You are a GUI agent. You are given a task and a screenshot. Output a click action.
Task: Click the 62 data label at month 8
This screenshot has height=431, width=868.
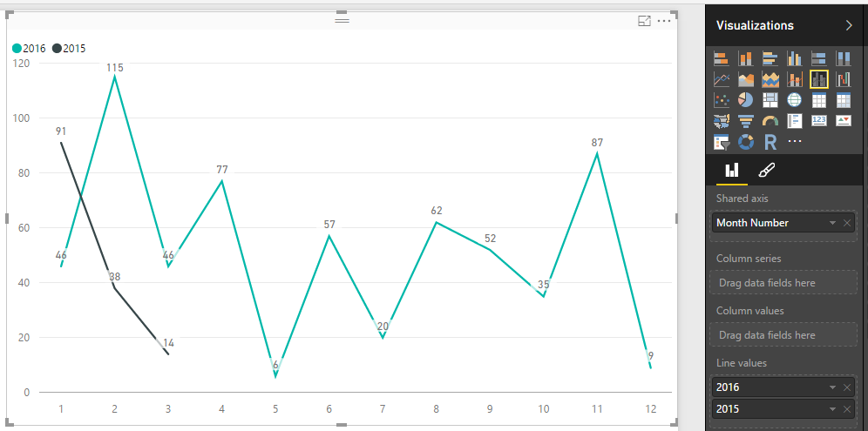point(437,210)
